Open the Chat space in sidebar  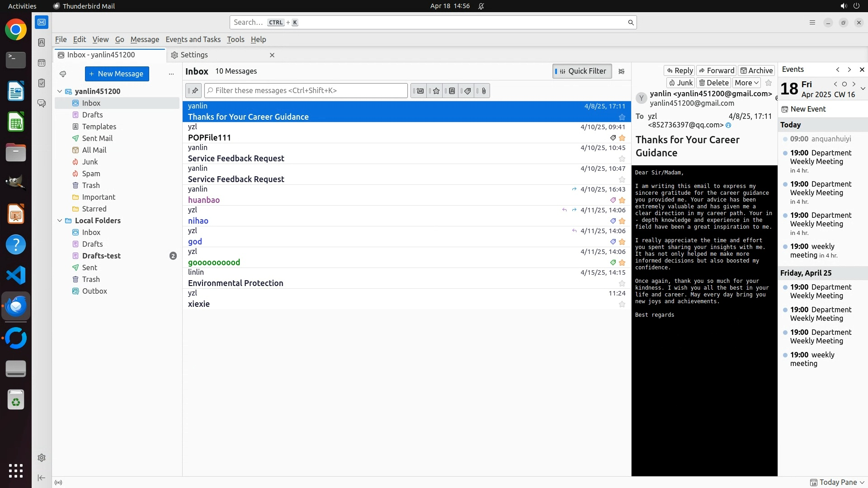click(42, 103)
